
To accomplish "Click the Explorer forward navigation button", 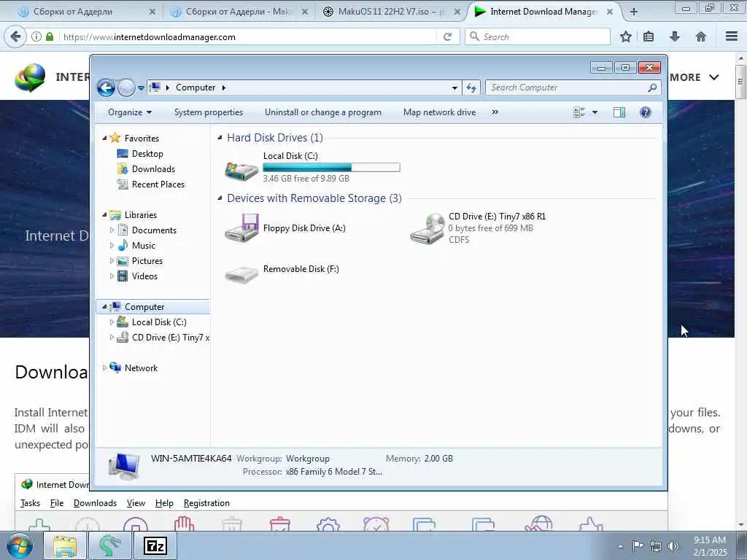I will (126, 87).
